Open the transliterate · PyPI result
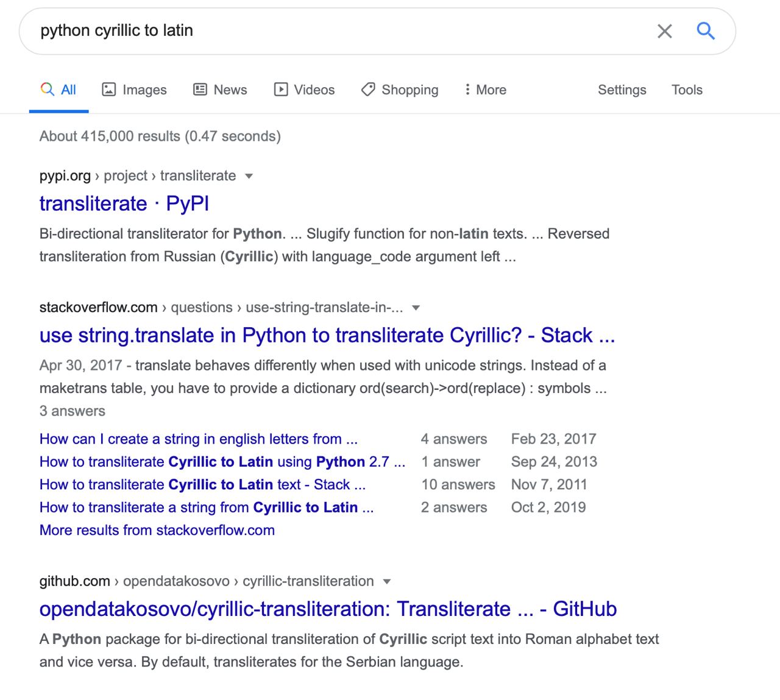The height and width of the screenshot is (700, 780). [x=124, y=203]
